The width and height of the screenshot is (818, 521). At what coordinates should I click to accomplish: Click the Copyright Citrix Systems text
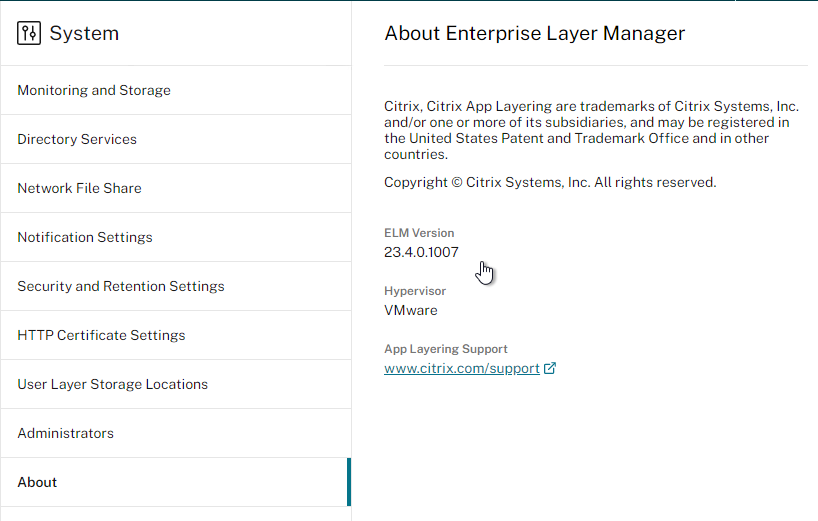point(550,183)
